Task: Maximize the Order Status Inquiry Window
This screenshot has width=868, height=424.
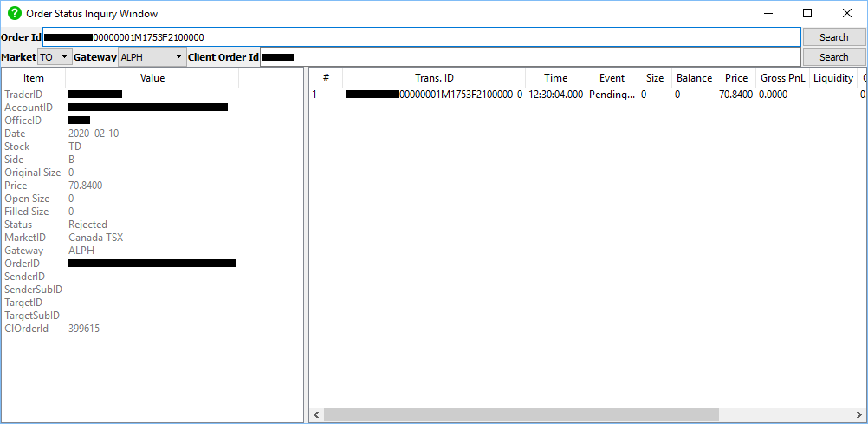Action: click(x=807, y=14)
